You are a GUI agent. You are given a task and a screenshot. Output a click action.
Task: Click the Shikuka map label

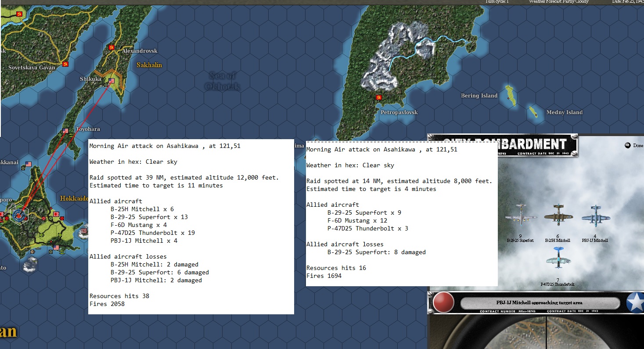tap(91, 79)
